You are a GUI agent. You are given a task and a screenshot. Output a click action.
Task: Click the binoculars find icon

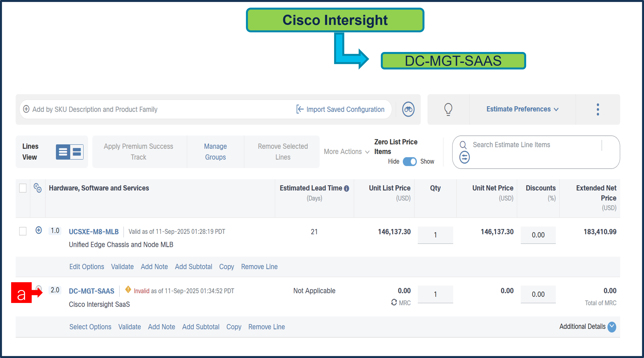click(408, 109)
